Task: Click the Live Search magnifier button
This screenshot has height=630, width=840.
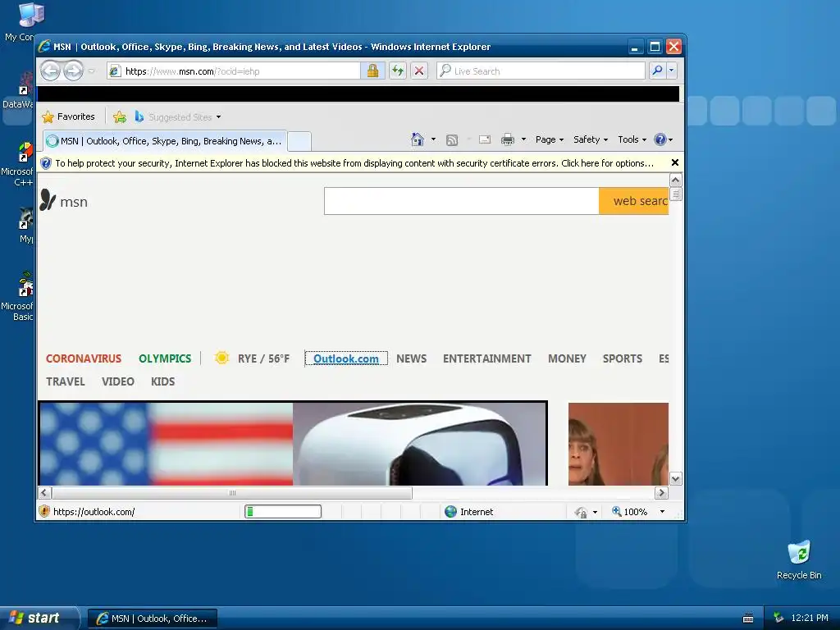Action: pyautogui.click(x=657, y=71)
